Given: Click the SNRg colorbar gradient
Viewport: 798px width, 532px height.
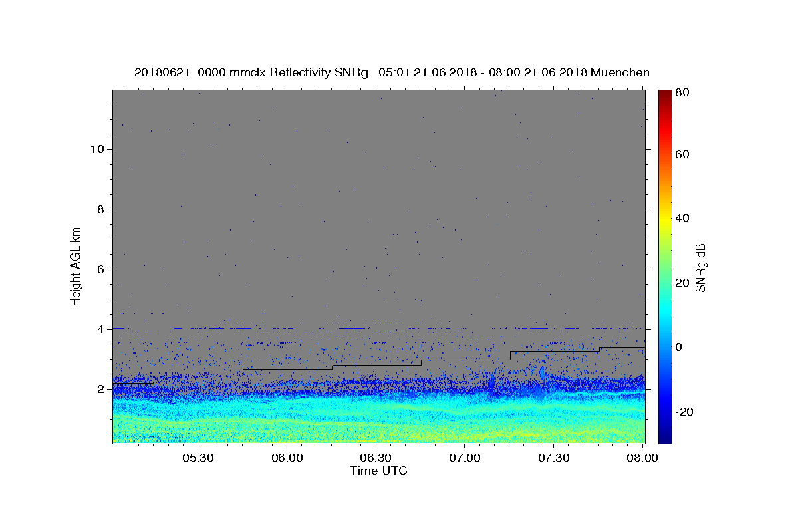Looking at the screenshot, I should [x=665, y=267].
